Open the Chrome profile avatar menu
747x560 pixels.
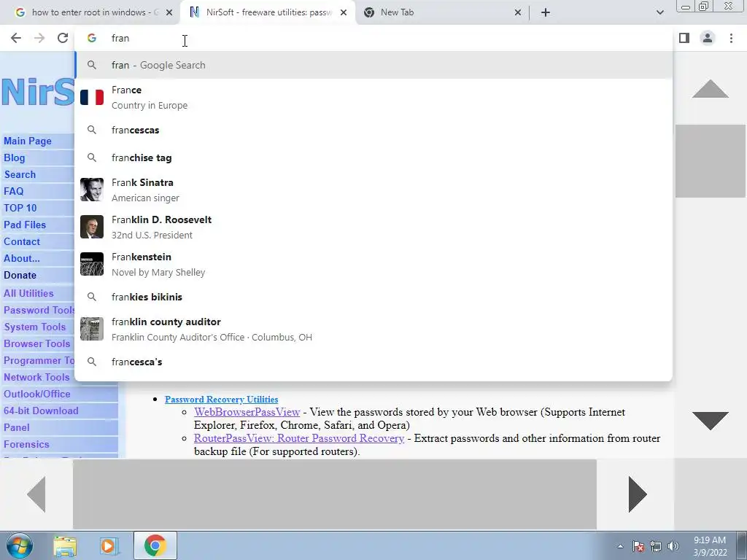708,38
